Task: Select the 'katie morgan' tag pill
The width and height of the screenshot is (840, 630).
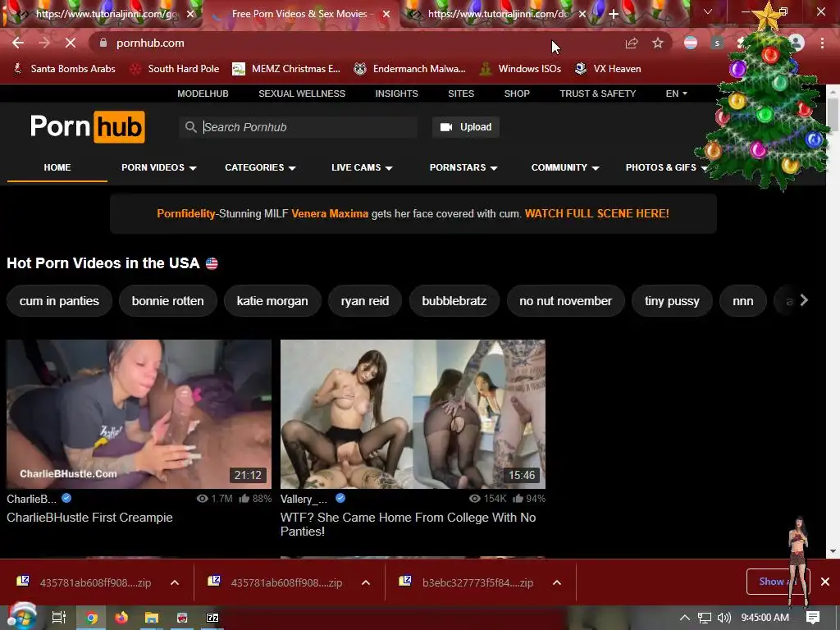Action: [x=272, y=301]
